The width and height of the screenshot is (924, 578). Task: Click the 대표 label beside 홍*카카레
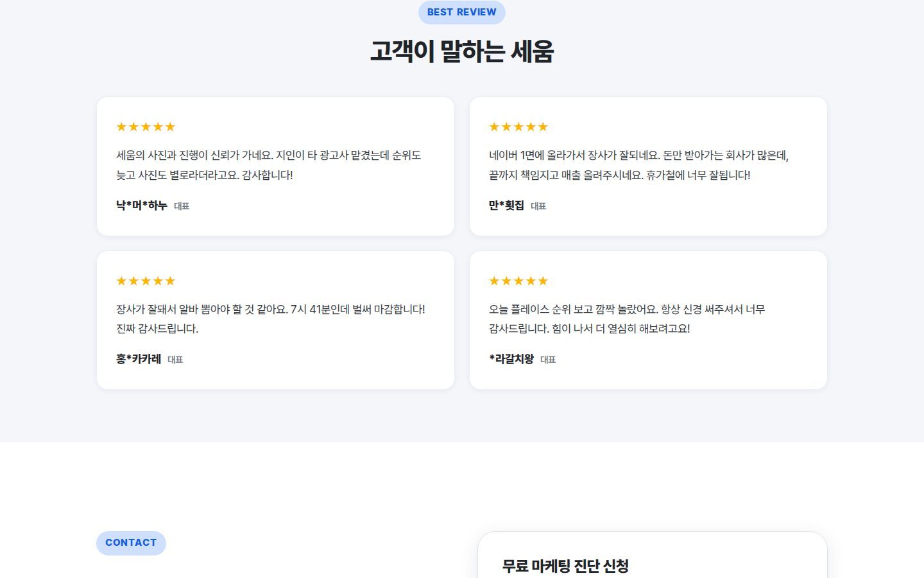click(x=175, y=360)
